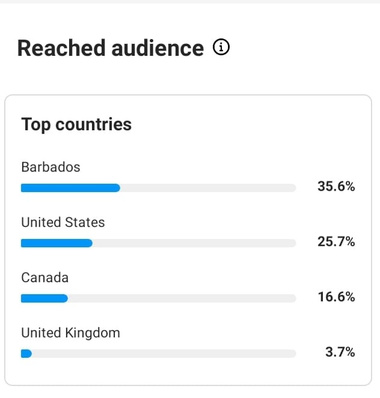
Task: Click the gray track of United States bar
Action: click(194, 243)
